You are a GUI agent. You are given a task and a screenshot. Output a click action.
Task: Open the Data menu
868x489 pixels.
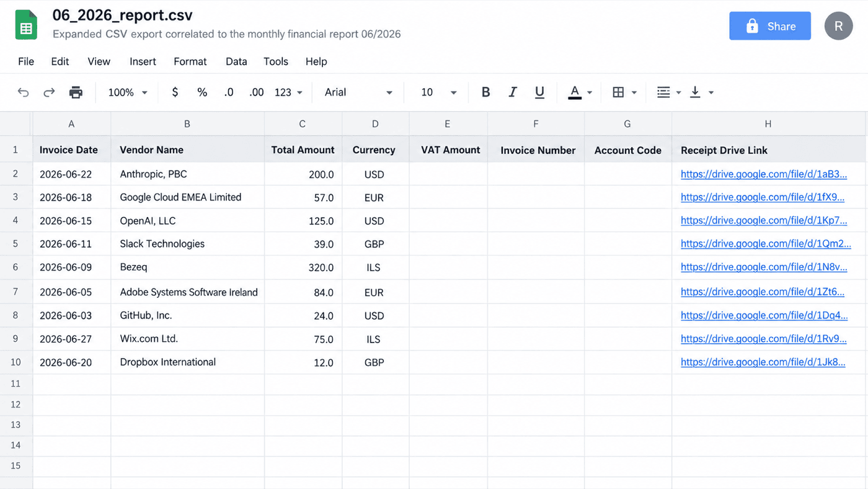pyautogui.click(x=236, y=61)
